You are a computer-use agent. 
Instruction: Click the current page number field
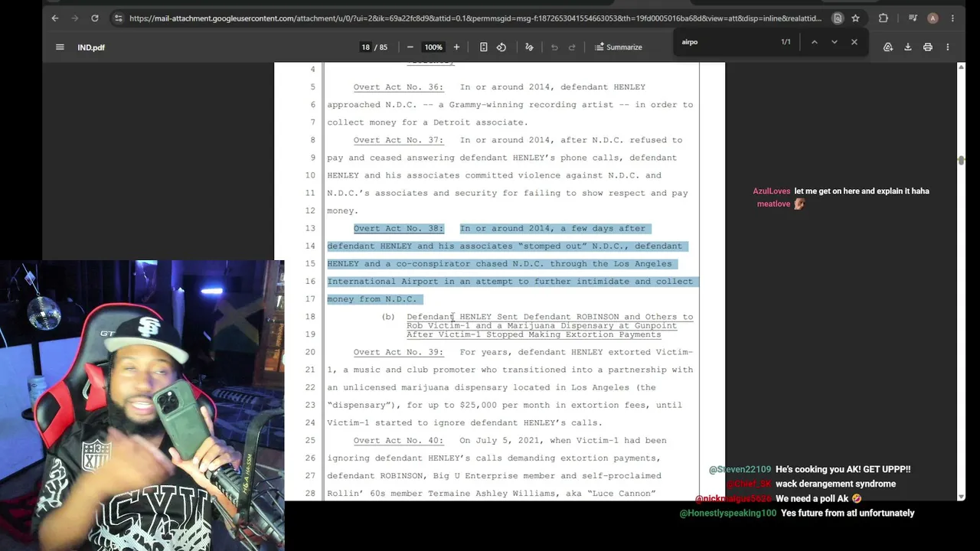[x=366, y=47]
